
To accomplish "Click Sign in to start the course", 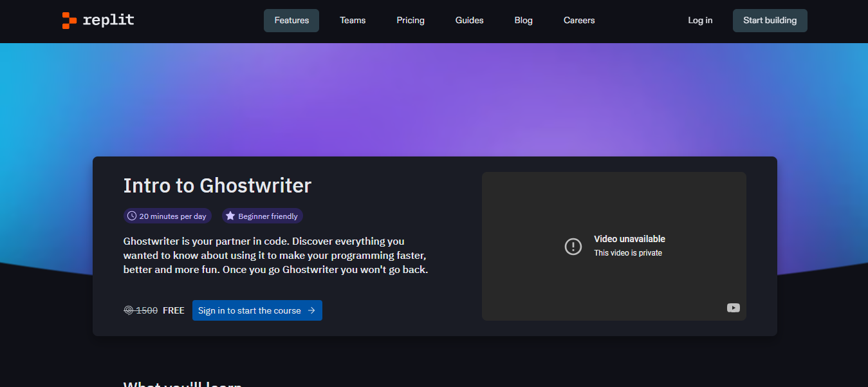I will point(257,310).
